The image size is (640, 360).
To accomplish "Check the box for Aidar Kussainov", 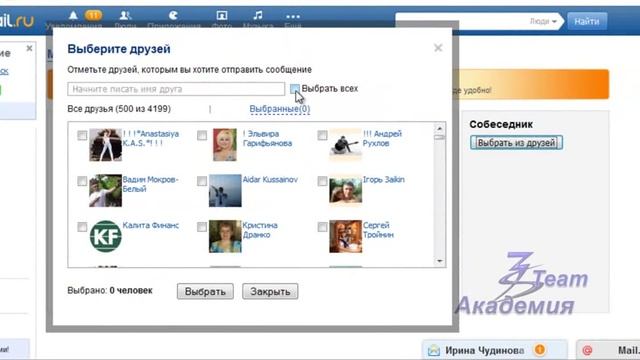I will click(x=202, y=181).
